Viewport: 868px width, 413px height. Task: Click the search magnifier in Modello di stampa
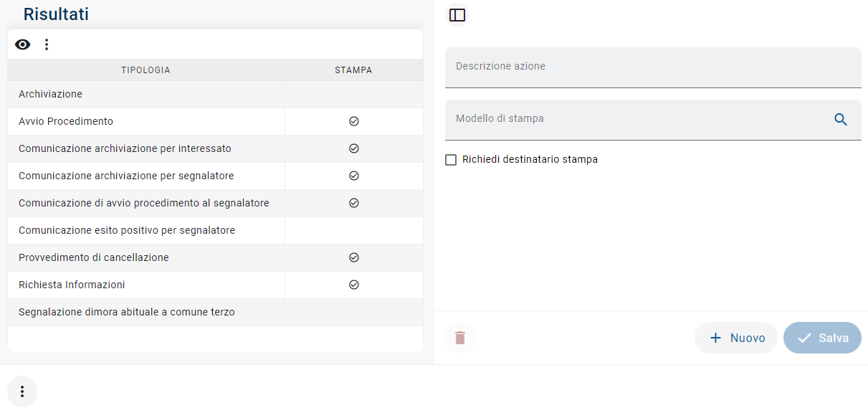[x=841, y=120]
